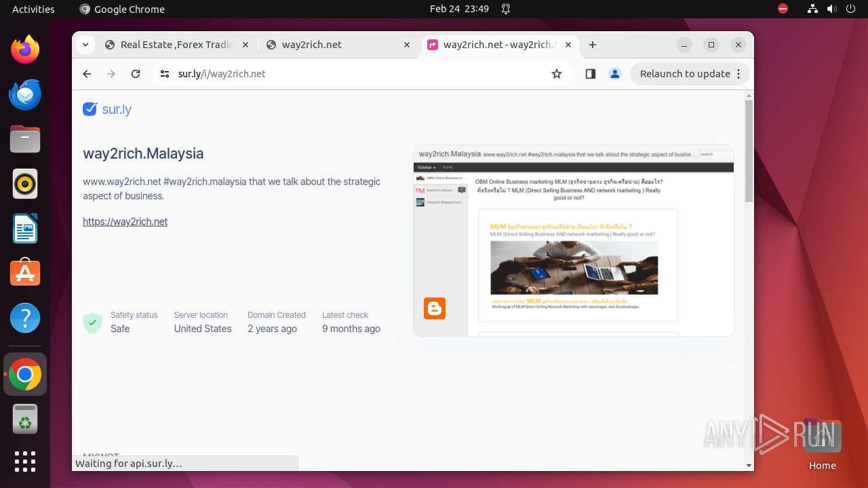Viewport: 868px width, 488px height.
Task: Open volume icon in system tray
Action: point(831,9)
